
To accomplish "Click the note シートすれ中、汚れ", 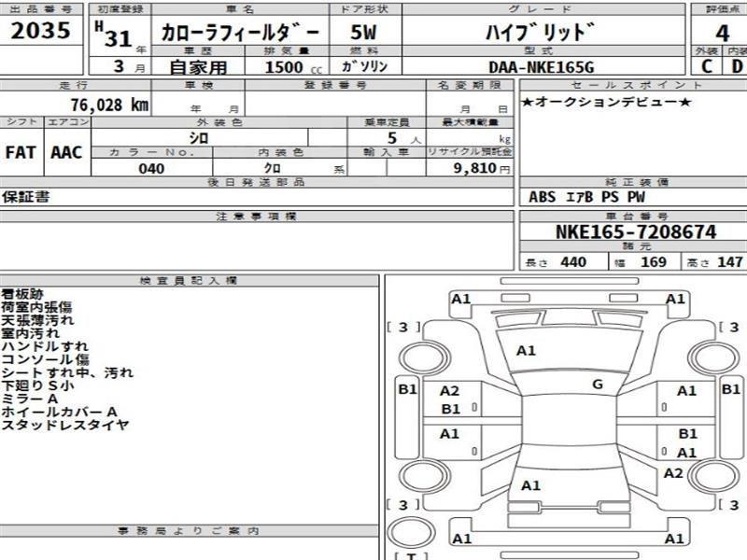I will (x=67, y=372).
